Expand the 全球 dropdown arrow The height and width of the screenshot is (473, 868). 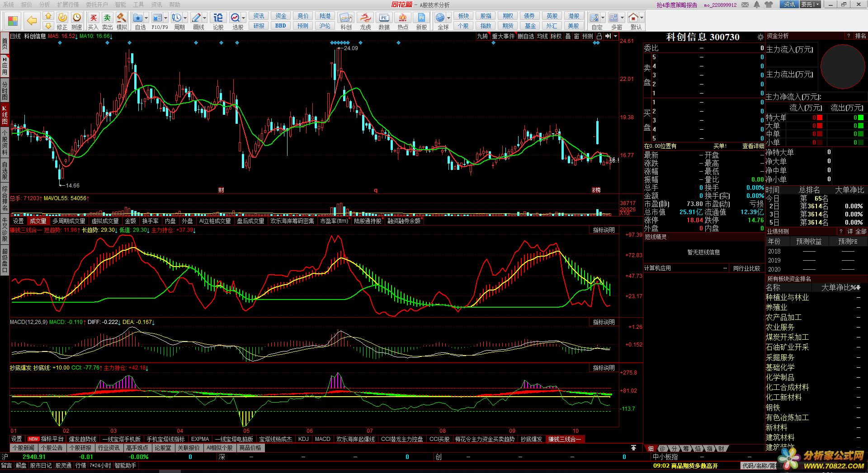pyautogui.click(x=449, y=18)
